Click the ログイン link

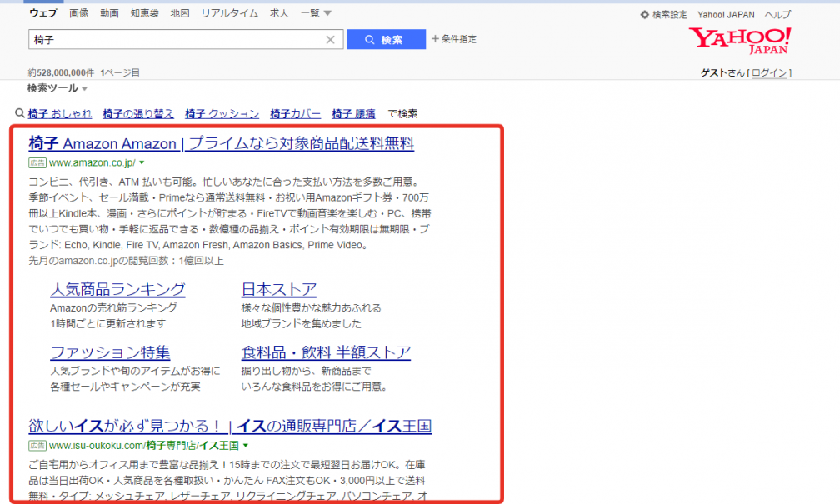[x=769, y=72]
